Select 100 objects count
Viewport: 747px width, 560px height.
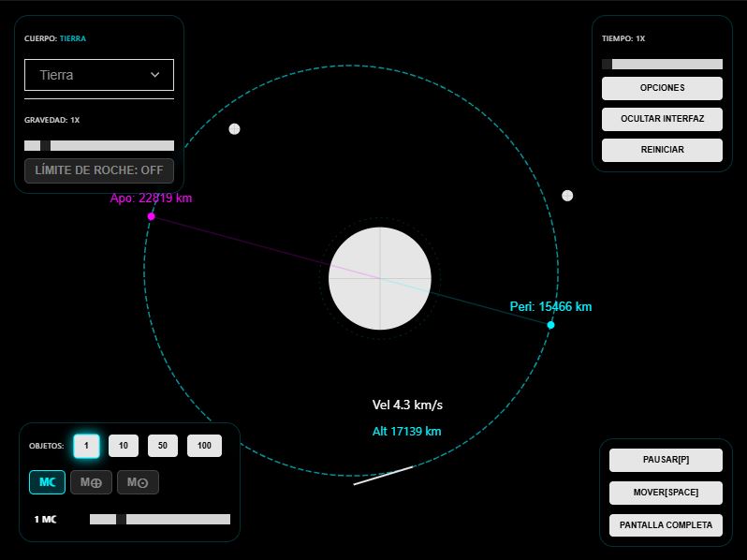[x=204, y=446]
